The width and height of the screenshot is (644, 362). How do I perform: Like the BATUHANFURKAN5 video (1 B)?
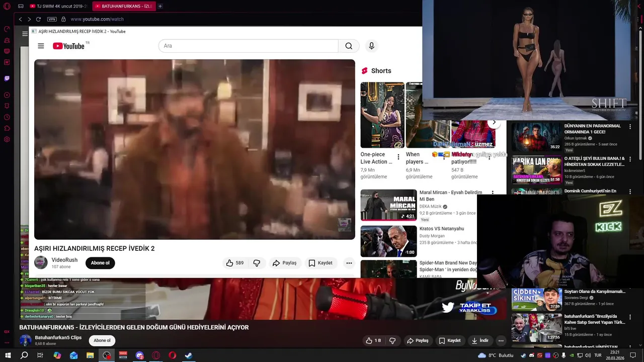[373, 340]
